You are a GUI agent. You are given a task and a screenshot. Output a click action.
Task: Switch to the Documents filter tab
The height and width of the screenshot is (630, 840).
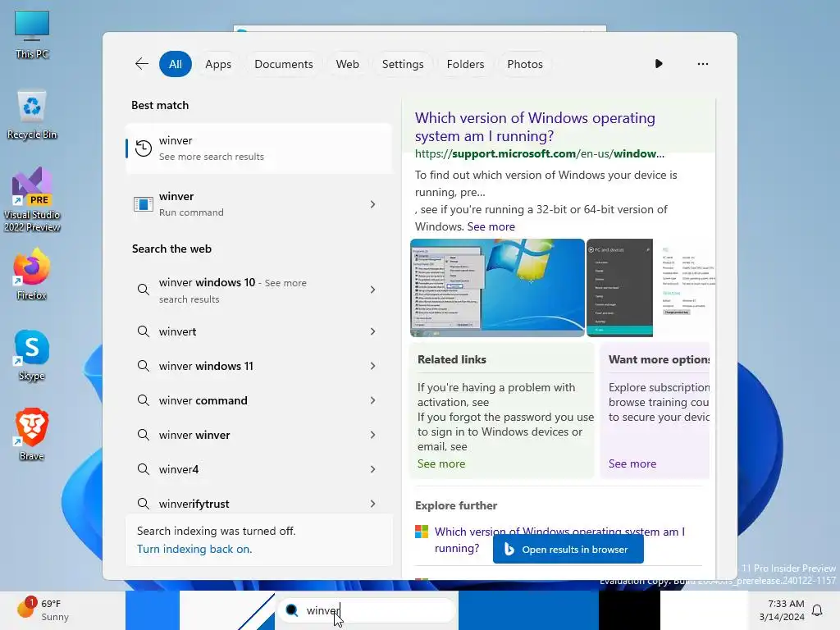click(283, 64)
